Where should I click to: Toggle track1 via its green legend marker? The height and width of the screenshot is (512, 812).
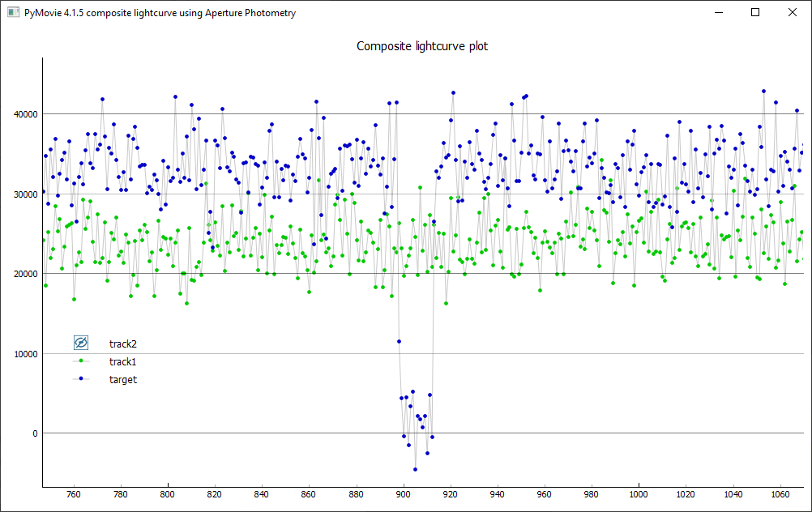click(x=81, y=361)
